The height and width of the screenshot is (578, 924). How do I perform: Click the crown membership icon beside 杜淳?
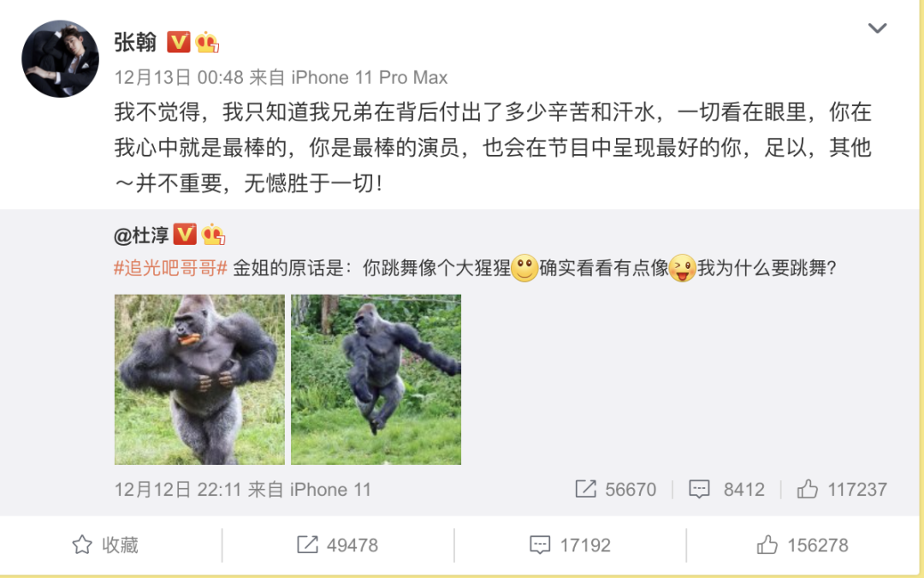coord(213,235)
